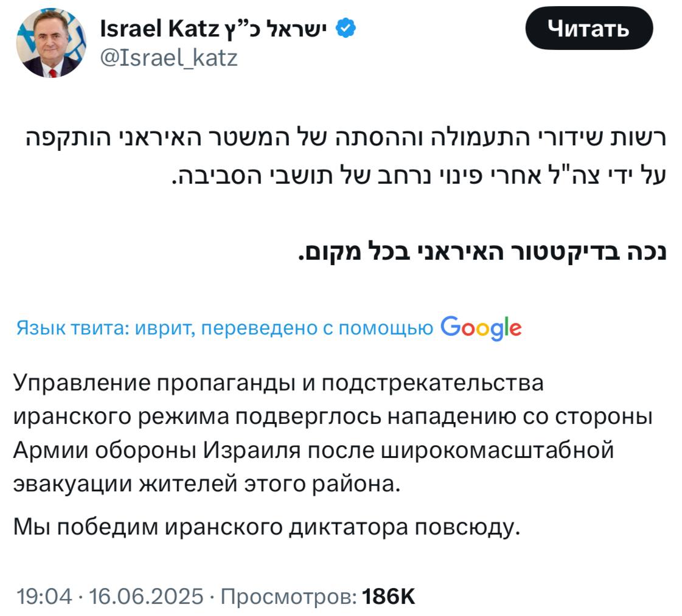Click the line эвакуации жителей этого района
The width and height of the screenshot is (682, 616).
click(207, 485)
